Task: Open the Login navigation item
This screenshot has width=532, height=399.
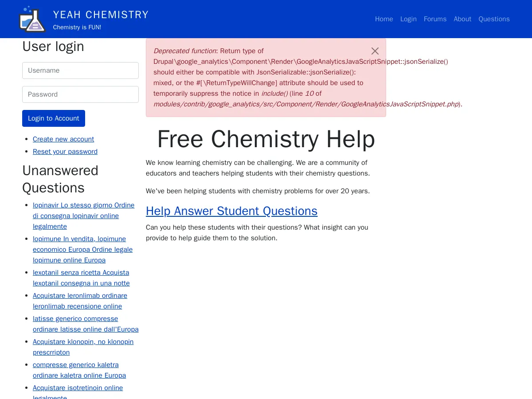Action: (408, 19)
